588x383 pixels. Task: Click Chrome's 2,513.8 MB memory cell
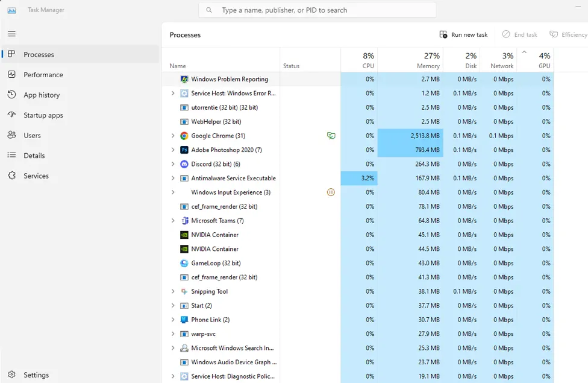tap(410, 136)
